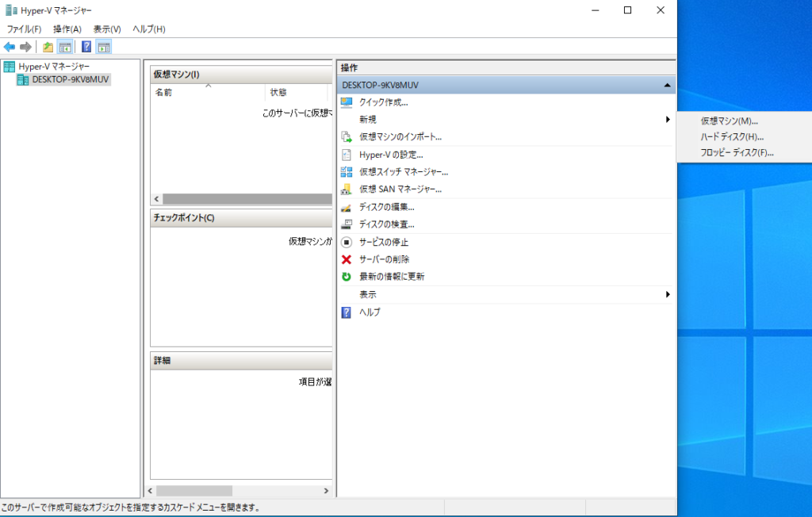Click the 名前 column header

click(x=163, y=93)
